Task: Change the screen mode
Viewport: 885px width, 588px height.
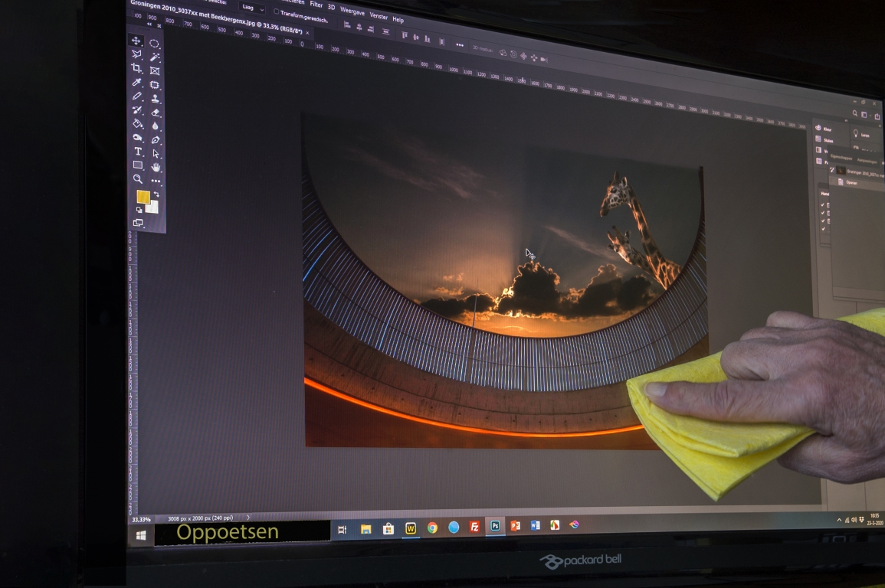Action: pyautogui.click(x=138, y=223)
